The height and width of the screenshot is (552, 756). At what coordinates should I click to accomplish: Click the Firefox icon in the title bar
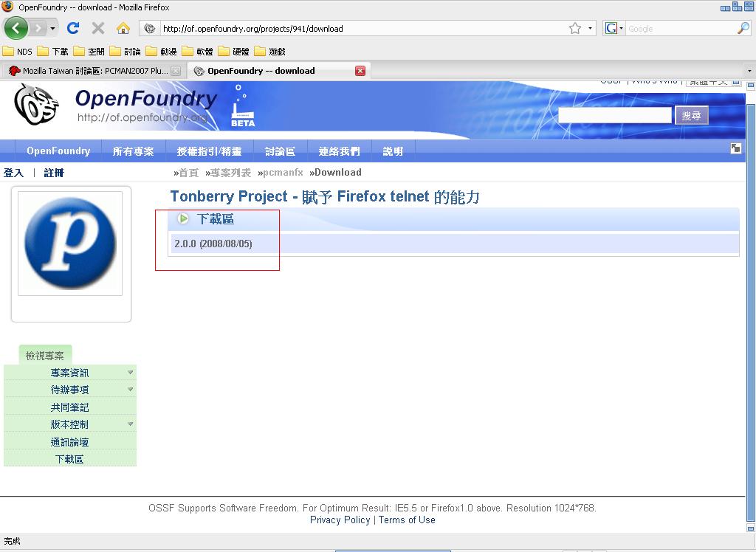point(7,7)
